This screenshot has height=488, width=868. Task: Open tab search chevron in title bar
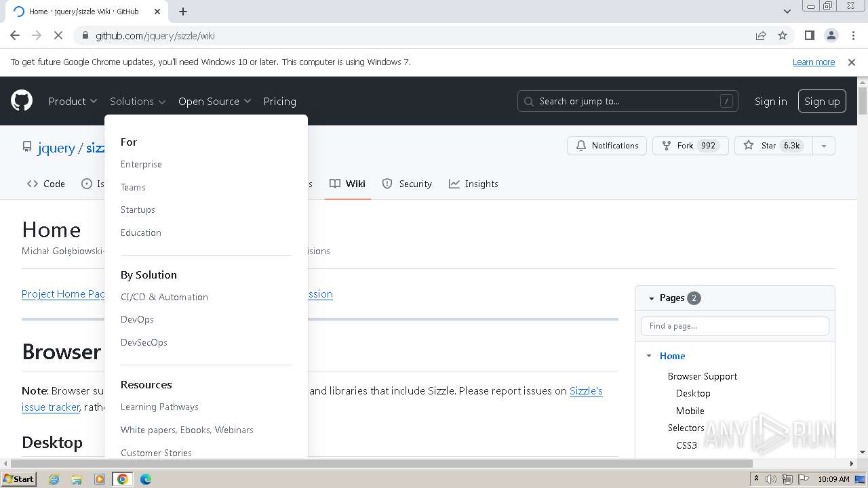point(787,12)
